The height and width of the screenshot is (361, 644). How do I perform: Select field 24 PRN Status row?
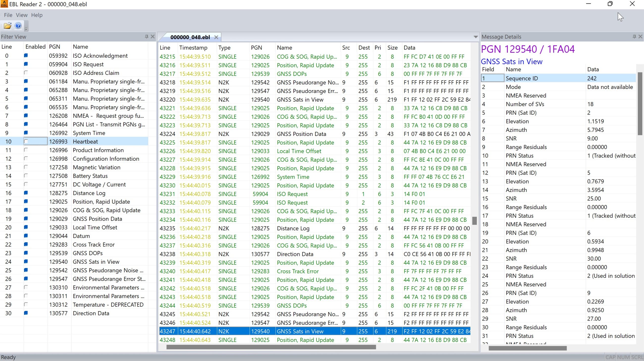click(x=558, y=276)
